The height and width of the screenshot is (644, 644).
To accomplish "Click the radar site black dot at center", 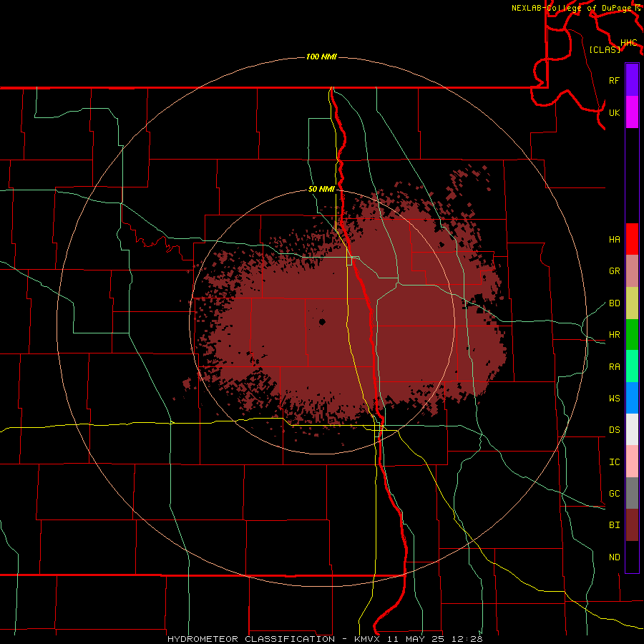I will pyautogui.click(x=322, y=322).
